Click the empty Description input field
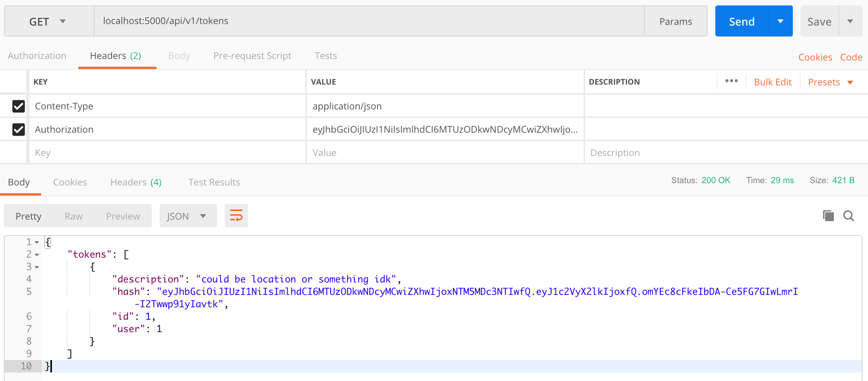 (x=726, y=152)
